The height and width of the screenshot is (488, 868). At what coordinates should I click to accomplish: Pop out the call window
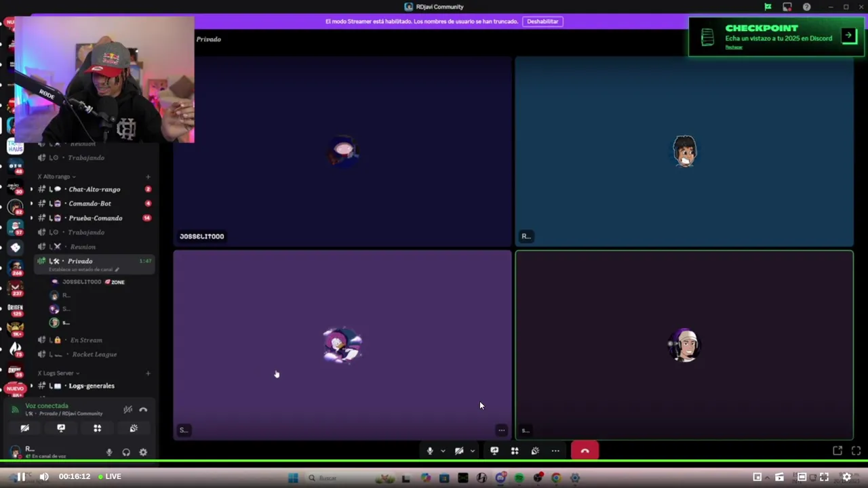(837, 451)
